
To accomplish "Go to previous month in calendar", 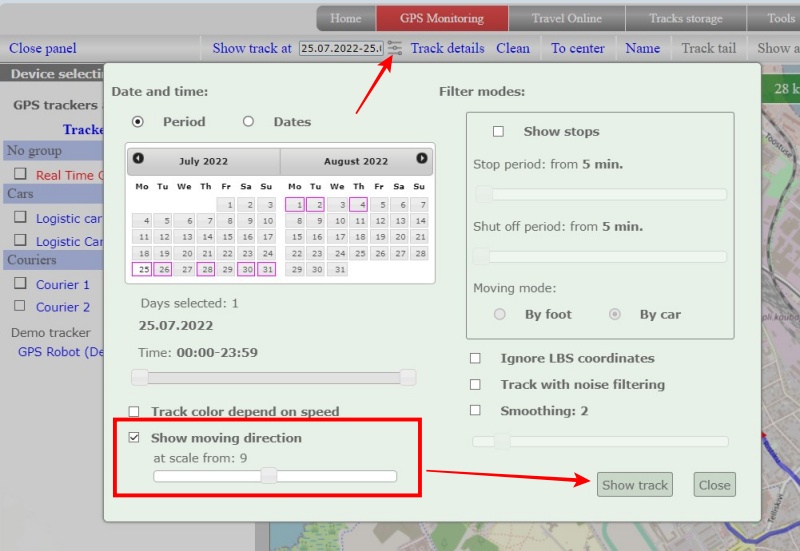I will tap(138, 159).
